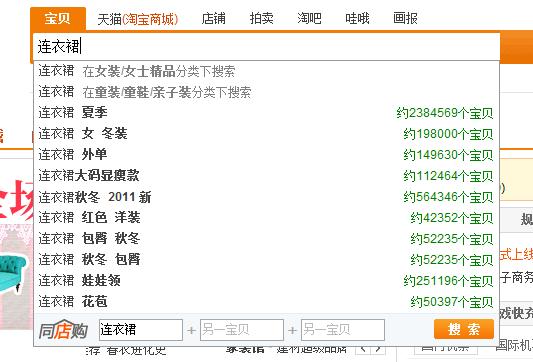The height and width of the screenshot is (362, 533).
Task: Focus main search box containing 连衣裙
Action: 266,47
